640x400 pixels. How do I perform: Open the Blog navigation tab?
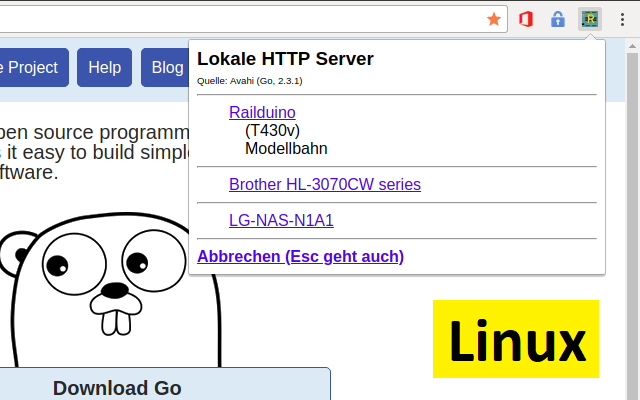tap(165, 67)
